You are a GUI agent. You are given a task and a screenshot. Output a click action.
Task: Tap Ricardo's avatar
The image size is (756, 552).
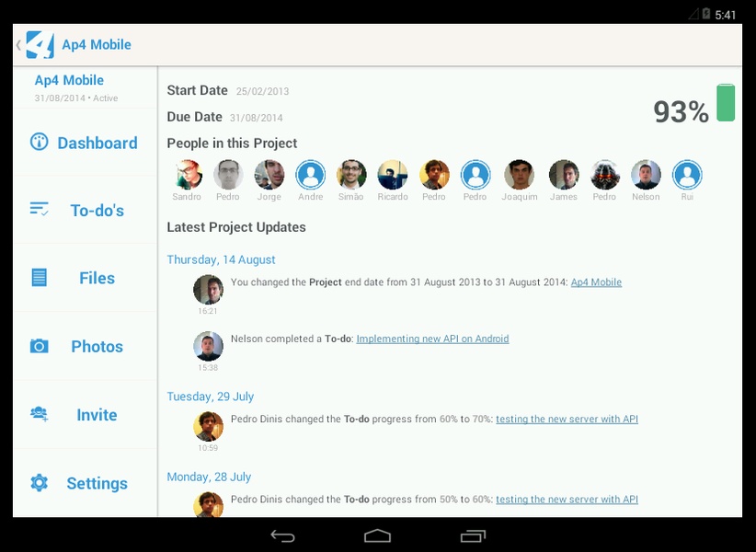click(393, 175)
